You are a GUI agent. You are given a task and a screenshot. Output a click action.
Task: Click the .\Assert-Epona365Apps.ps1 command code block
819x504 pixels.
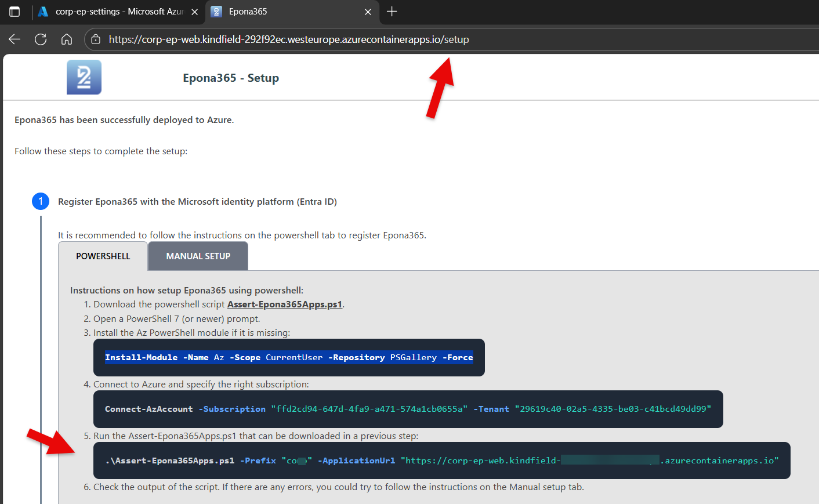click(441, 461)
